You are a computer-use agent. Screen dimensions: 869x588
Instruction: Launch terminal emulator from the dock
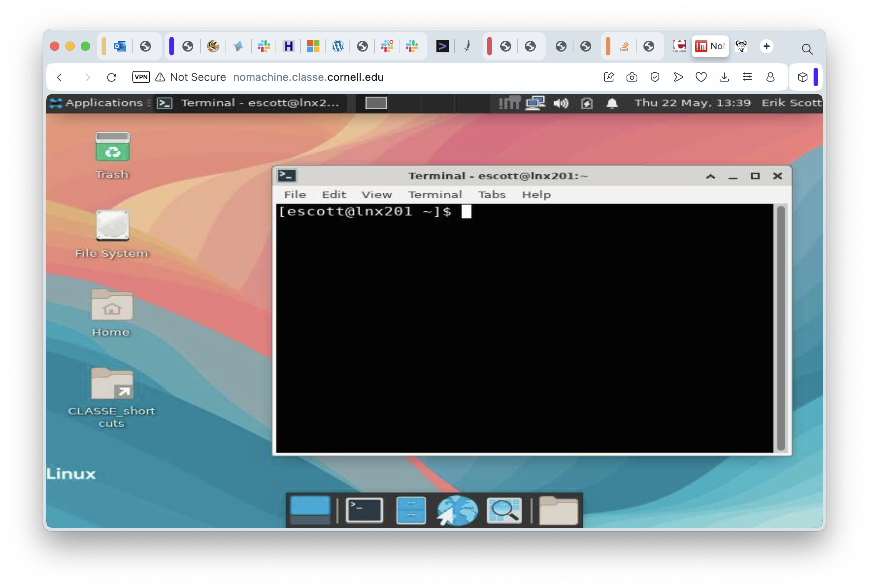tap(364, 510)
